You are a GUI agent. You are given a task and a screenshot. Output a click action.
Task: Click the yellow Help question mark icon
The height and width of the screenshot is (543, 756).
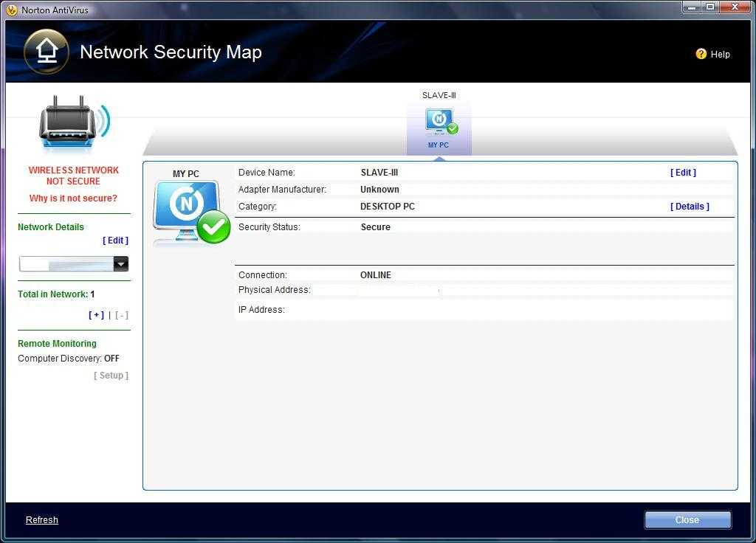(x=701, y=54)
